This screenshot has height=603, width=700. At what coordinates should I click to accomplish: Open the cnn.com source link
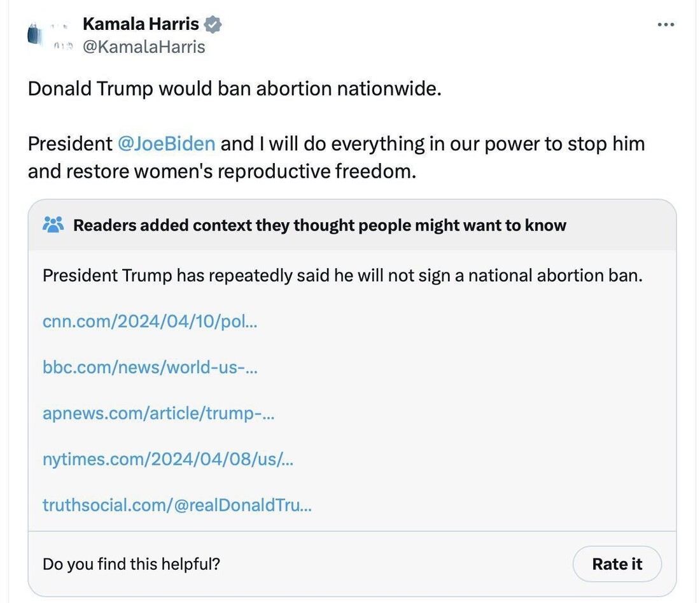pyautogui.click(x=150, y=321)
